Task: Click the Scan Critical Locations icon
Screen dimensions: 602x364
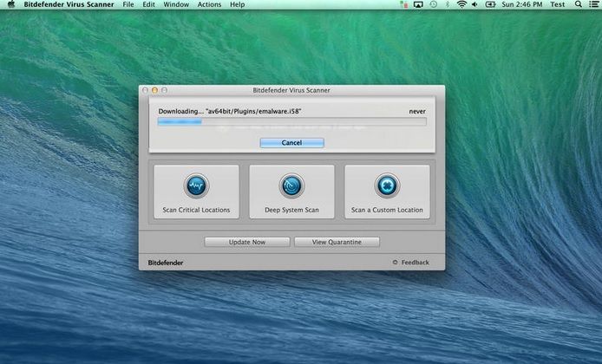Action: pyautogui.click(x=196, y=185)
